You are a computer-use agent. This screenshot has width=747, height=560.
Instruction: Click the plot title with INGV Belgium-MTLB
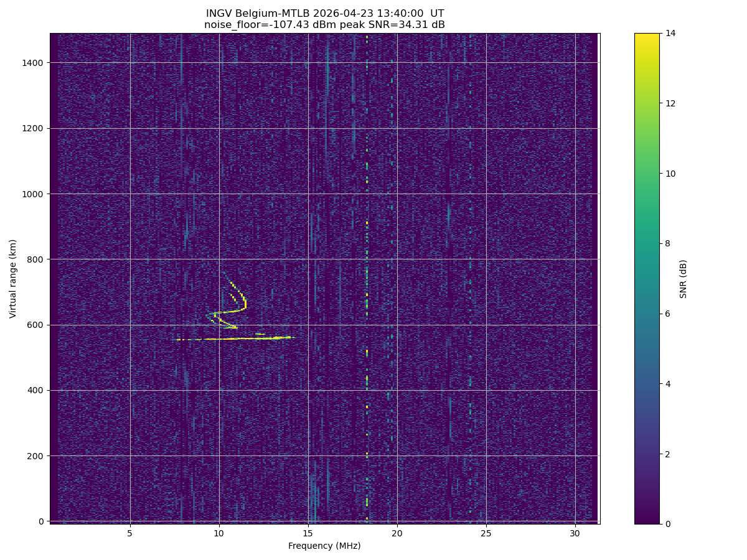click(x=324, y=14)
